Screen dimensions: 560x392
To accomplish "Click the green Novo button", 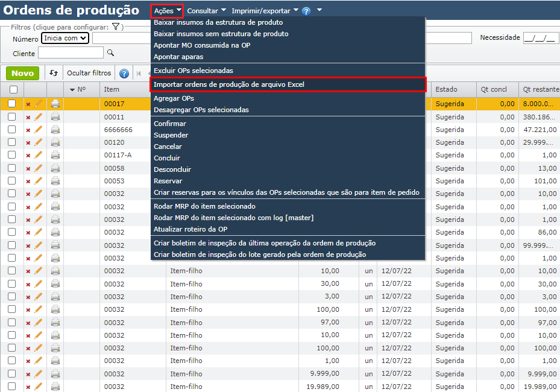I will tap(22, 73).
